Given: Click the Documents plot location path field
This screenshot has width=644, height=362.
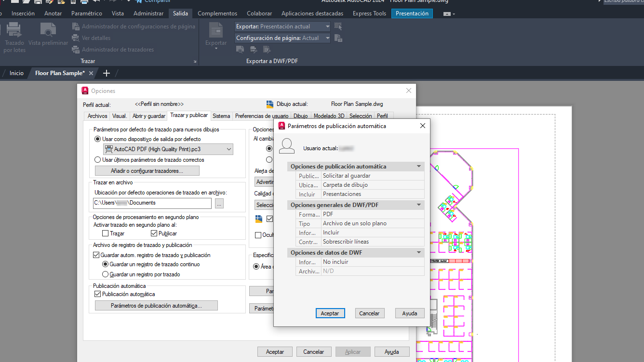Looking at the screenshot, I should pyautogui.click(x=152, y=203).
